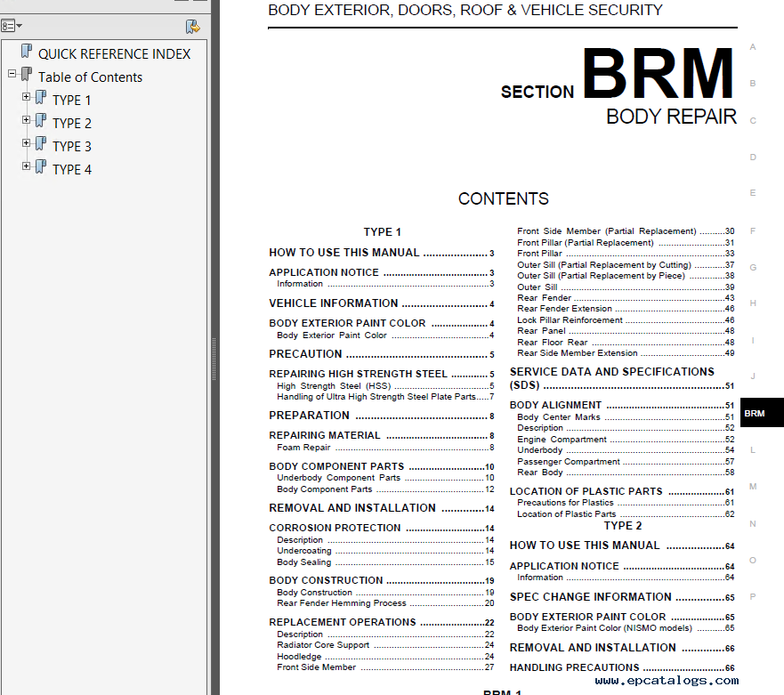Click Body Center Marks entry
The width and height of the screenshot is (784, 695).
click(626, 417)
